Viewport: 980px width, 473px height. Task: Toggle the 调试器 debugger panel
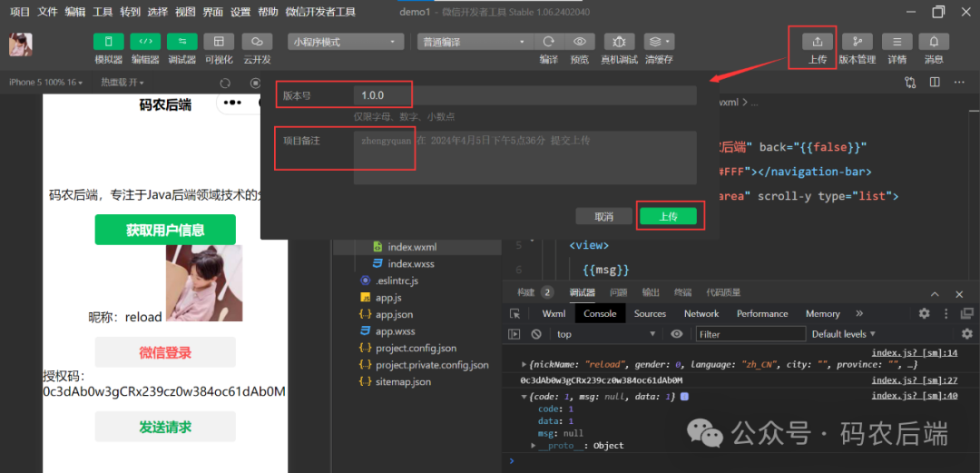[181, 41]
